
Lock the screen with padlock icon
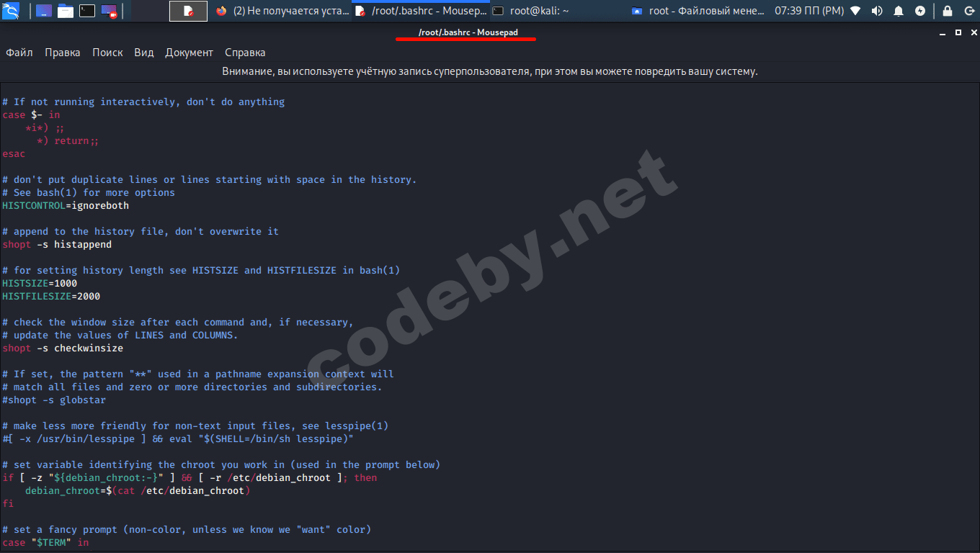(x=948, y=11)
